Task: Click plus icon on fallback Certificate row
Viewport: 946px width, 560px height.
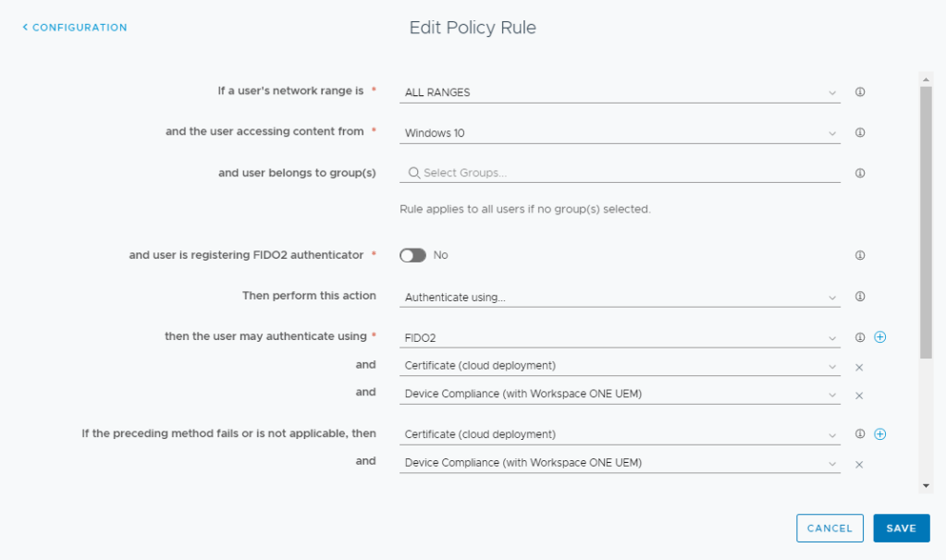Action: [x=879, y=434]
